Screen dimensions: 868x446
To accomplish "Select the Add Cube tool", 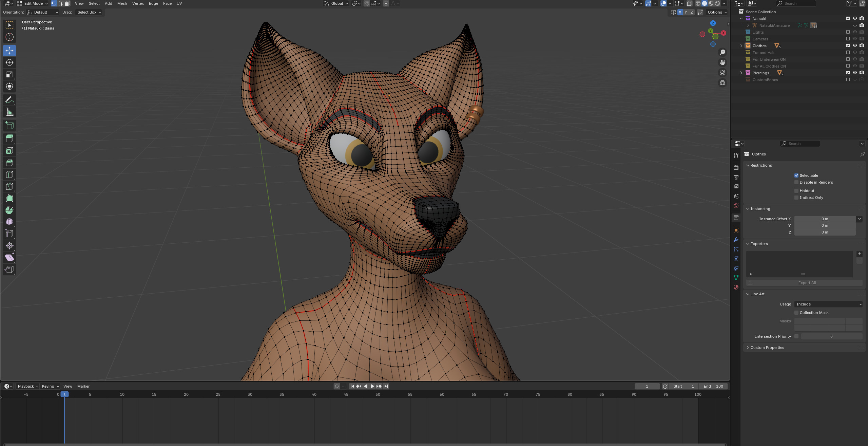I will 9,125.
